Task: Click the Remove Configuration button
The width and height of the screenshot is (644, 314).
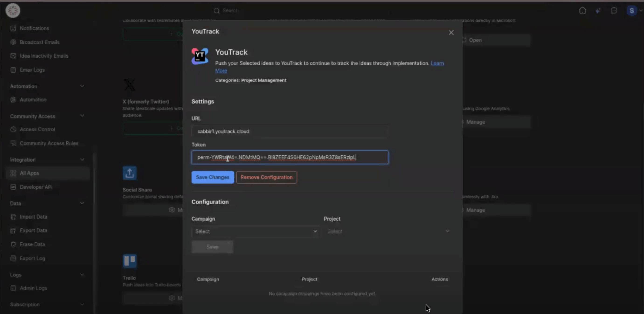Action: (267, 177)
